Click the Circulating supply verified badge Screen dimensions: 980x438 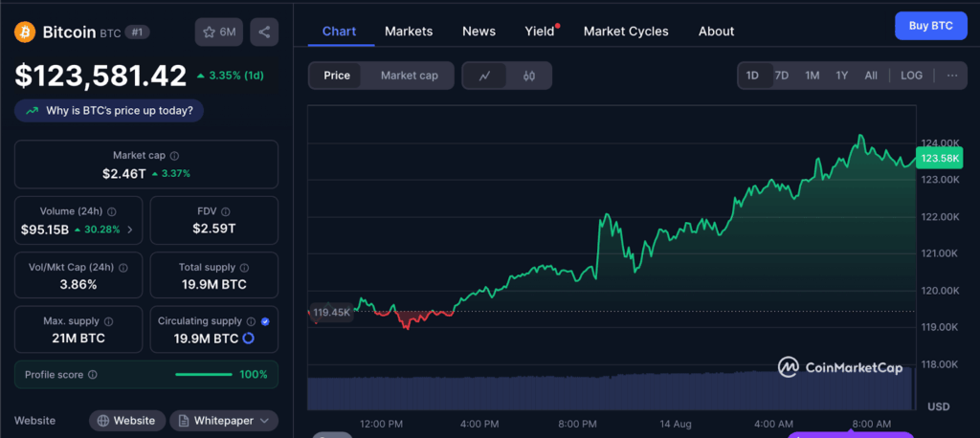tap(265, 321)
